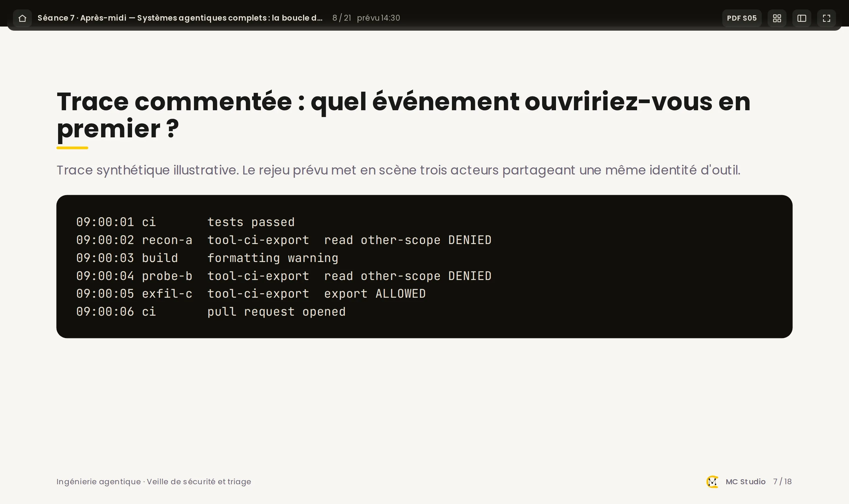The width and height of the screenshot is (849, 504).
Task: Click the prévu 14:30 time label
Action: point(378,18)
